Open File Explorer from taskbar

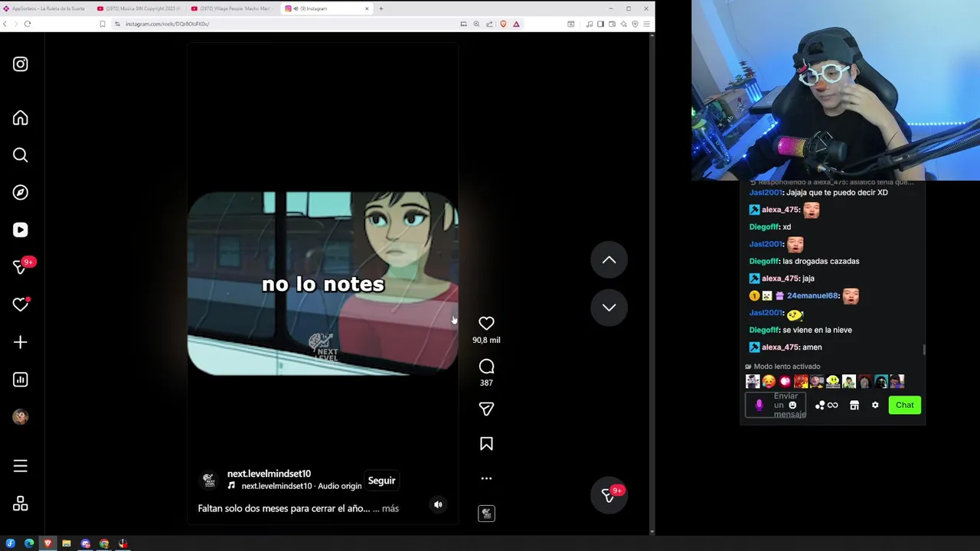click(67, 543)
